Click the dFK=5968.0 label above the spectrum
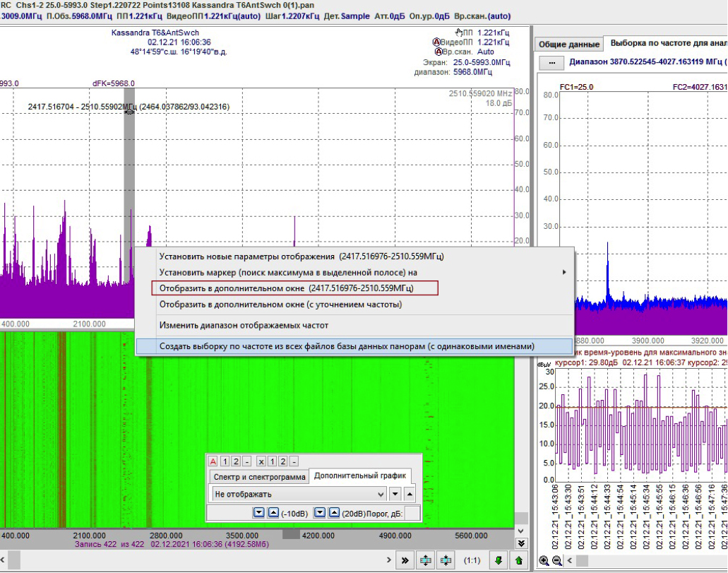 [x=114, y=83]
